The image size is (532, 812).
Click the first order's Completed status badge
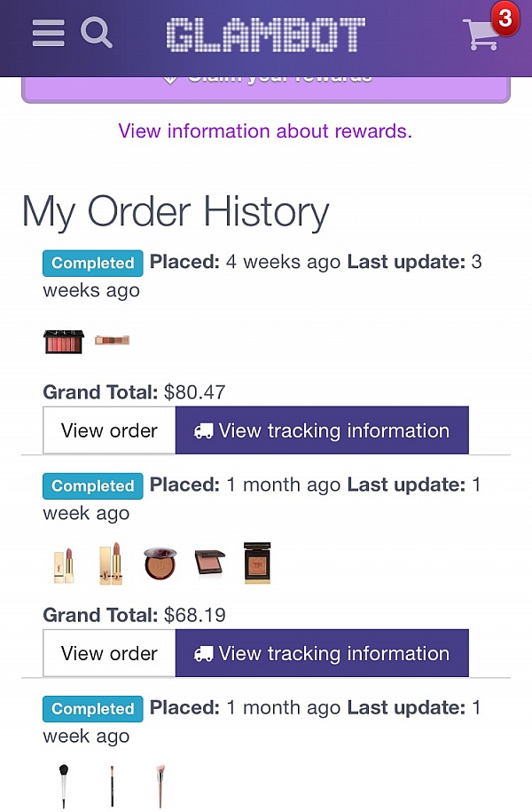pos(92,263)
